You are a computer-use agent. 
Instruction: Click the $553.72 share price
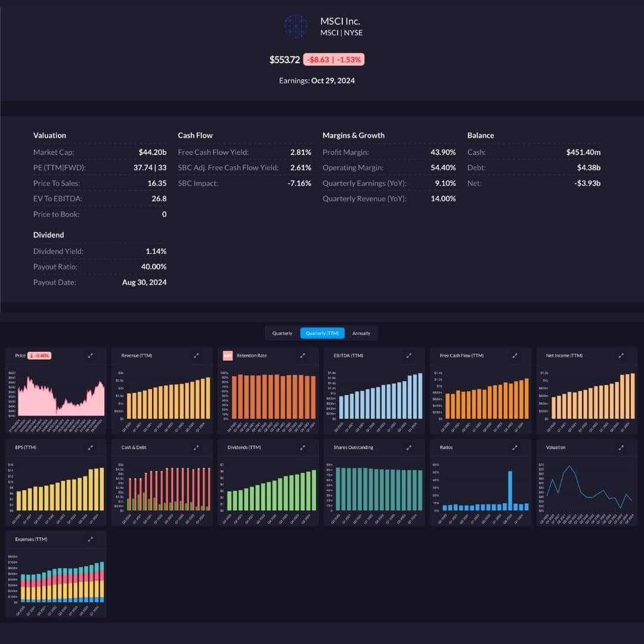coord(284,60)
